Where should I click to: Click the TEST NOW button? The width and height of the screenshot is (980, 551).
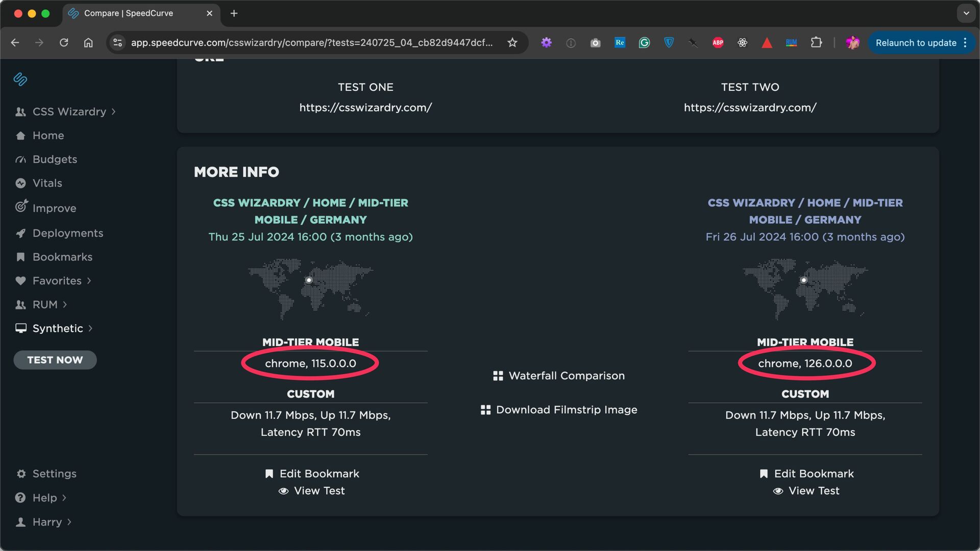point(55,360)
